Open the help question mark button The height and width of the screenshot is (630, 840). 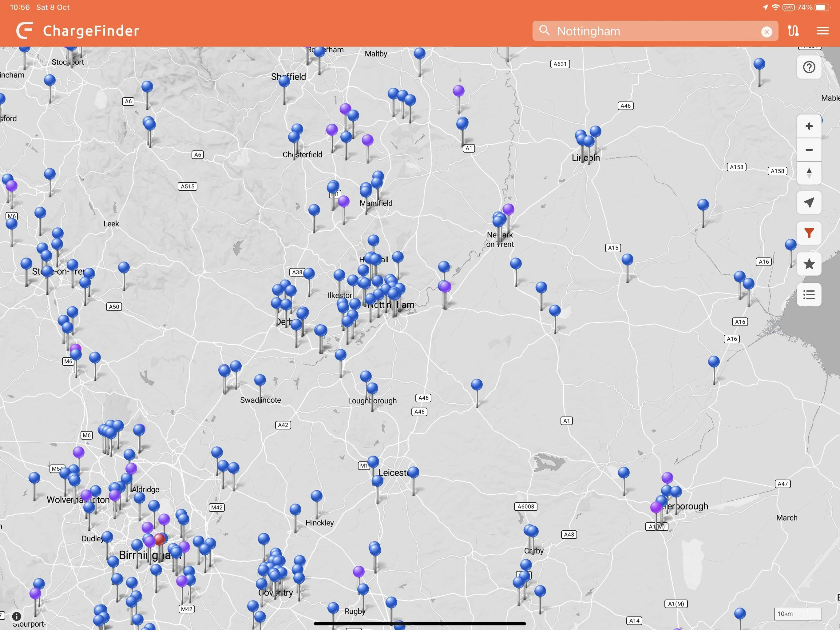809,67
